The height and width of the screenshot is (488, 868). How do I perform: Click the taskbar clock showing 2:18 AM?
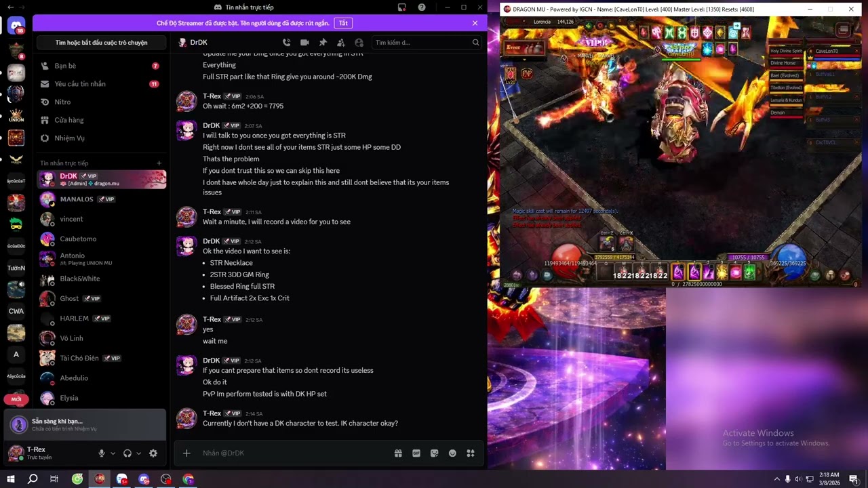829,479
